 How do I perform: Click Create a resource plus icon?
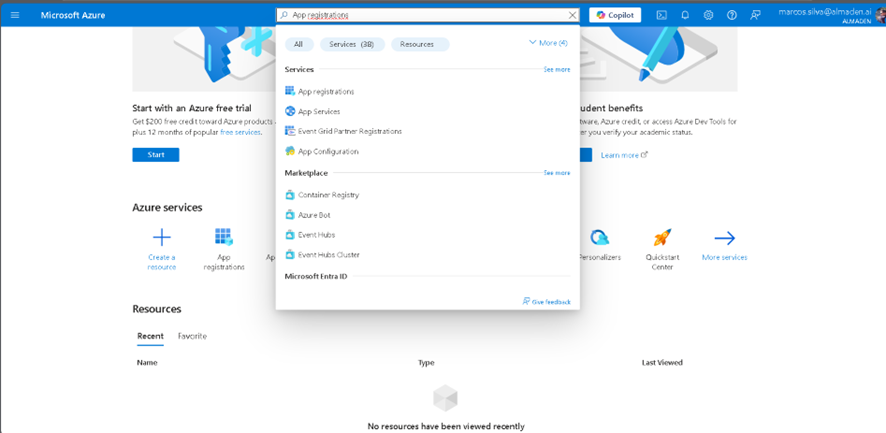pos(161,238)
